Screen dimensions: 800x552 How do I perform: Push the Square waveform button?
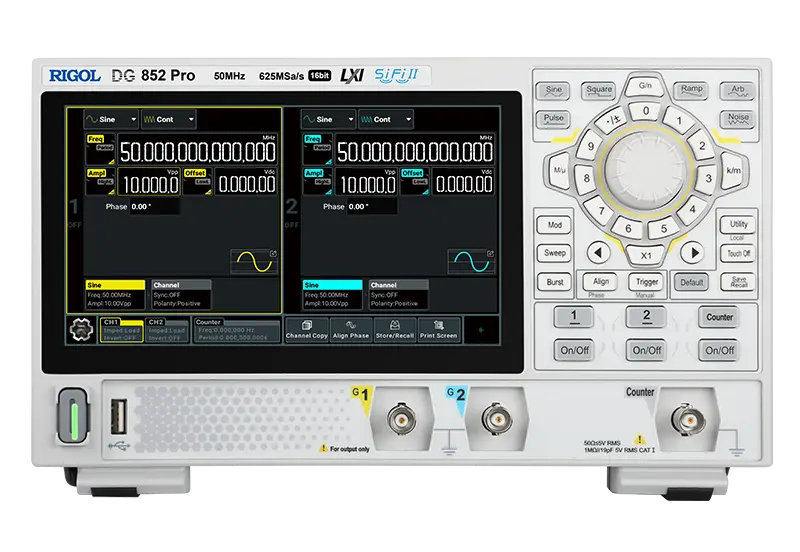[x=598, y=90]
